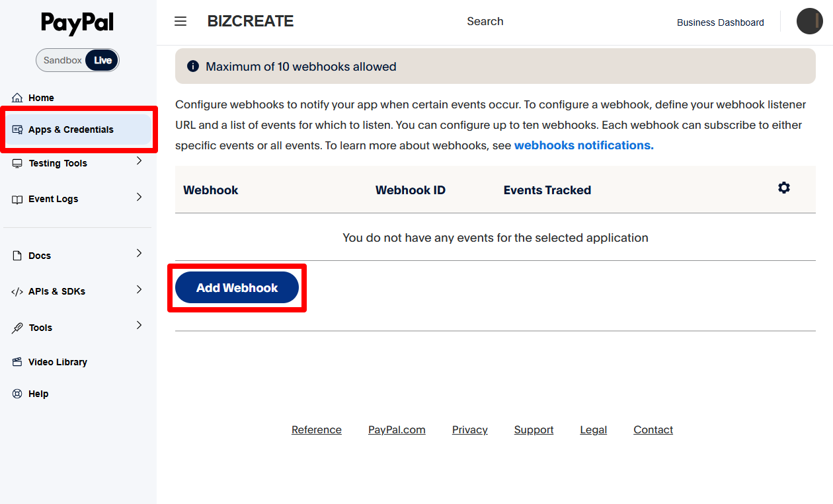
Task: Click the Video Library clapperboard icon
Action: tap(17, 362)
